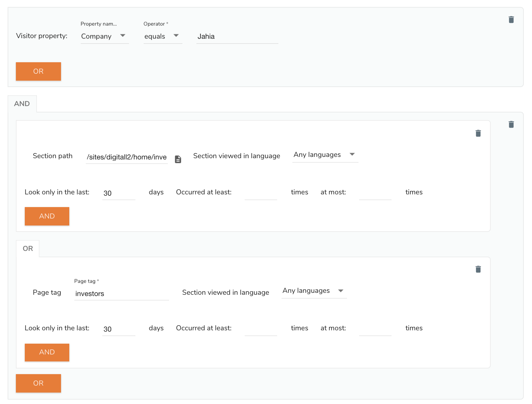This screenshot has height=404, width=532.
Task: Click the AND button under Section path condition
Action: coord(47,216)
